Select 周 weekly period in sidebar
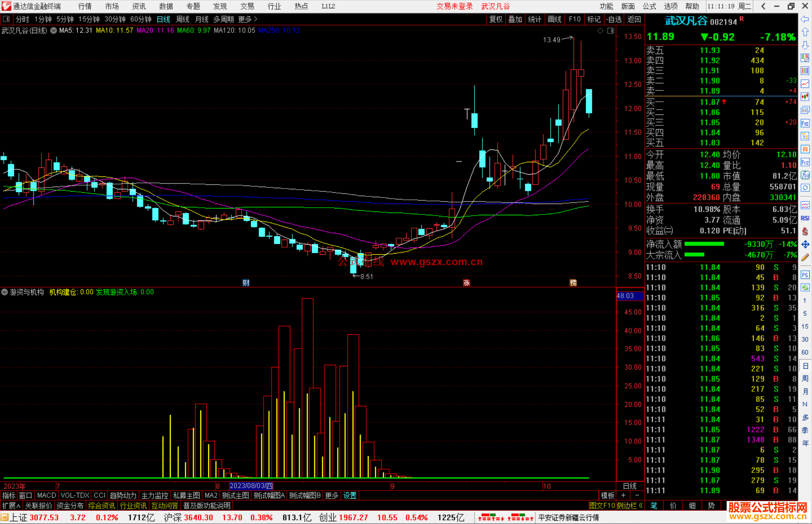Viewport: 812px width, 524px height. 805,378
